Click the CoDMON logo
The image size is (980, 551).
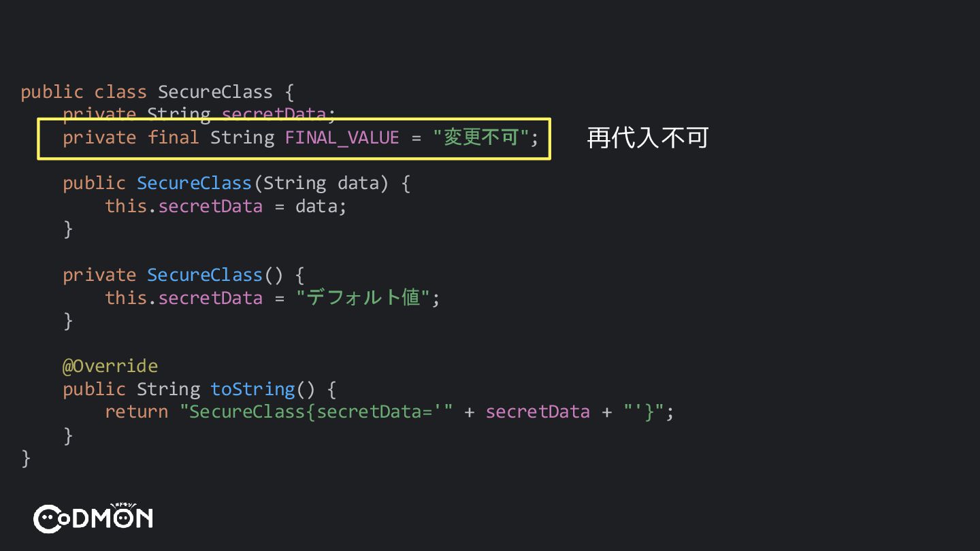(93, 518)
